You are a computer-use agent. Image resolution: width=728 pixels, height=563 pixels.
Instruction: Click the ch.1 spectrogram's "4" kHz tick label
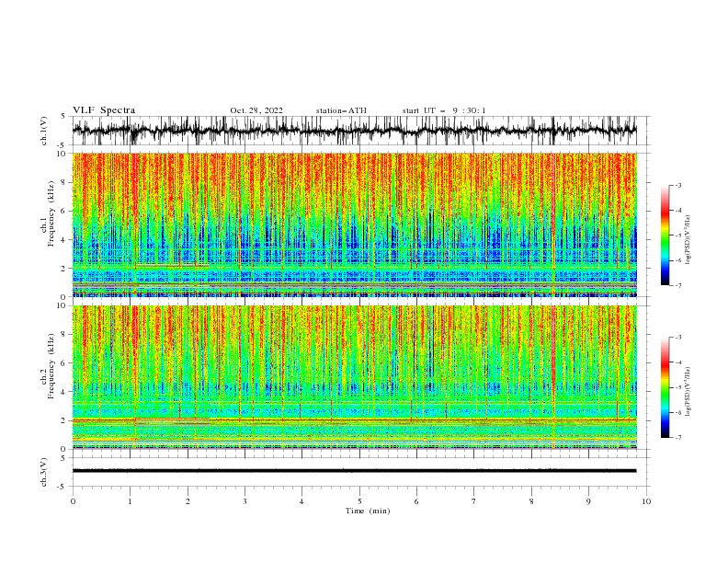click(x=64, y=240)
